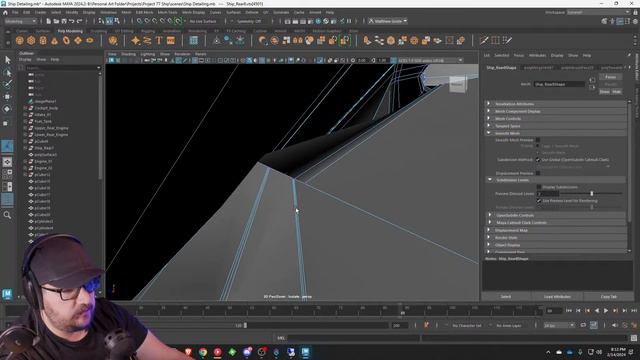Activate the Move tool in the toolbox

pos(7,97)
